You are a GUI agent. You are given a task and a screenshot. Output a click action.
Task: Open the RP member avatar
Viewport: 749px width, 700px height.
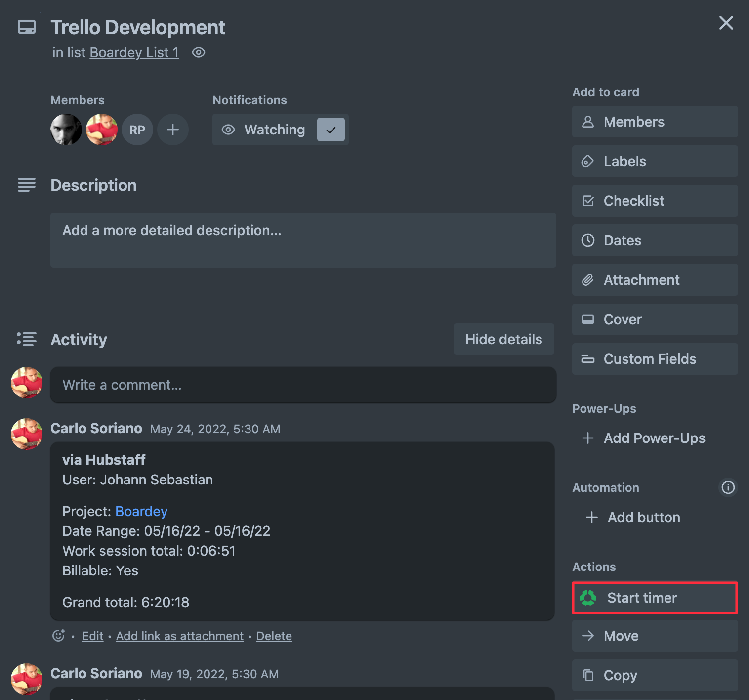tap(137, 130)
